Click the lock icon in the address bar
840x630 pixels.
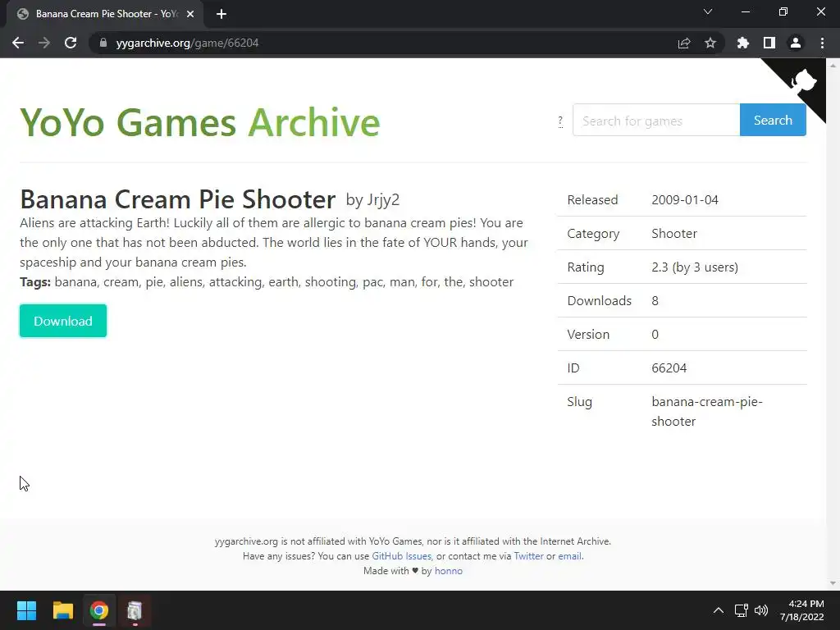[103, 43]
